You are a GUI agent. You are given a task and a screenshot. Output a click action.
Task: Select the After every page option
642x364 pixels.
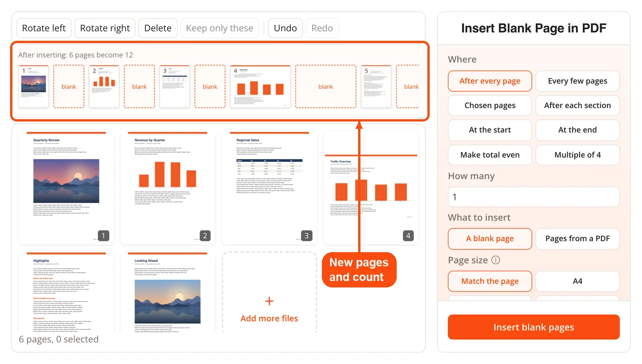pos(490,81)
